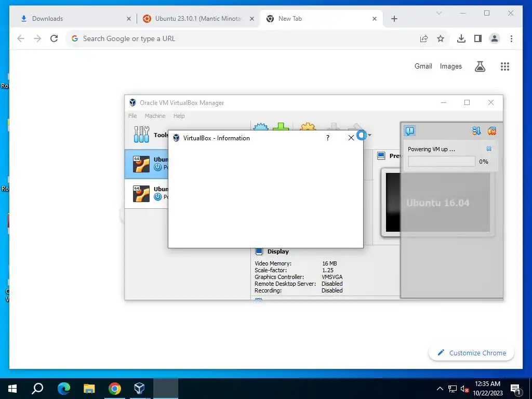Close the New Tab tab
This screenshot has height=399, width=532.
click(375, 19)
